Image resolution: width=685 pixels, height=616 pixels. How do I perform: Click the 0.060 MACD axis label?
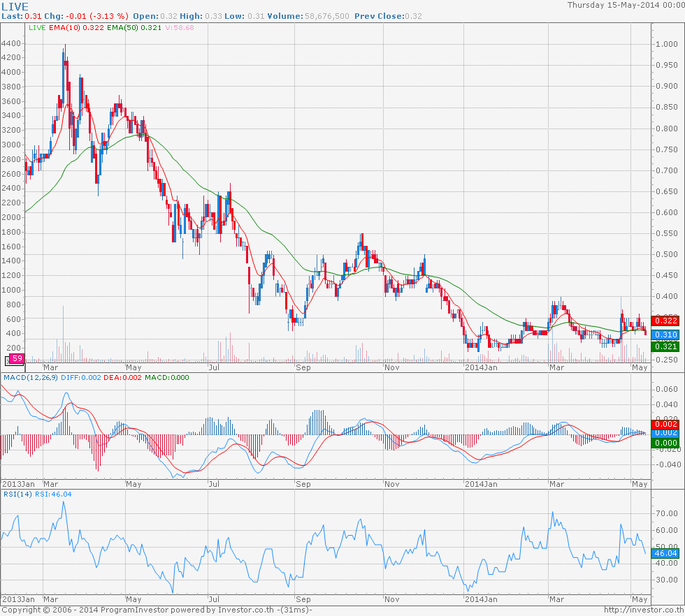[x=667, y=390]
